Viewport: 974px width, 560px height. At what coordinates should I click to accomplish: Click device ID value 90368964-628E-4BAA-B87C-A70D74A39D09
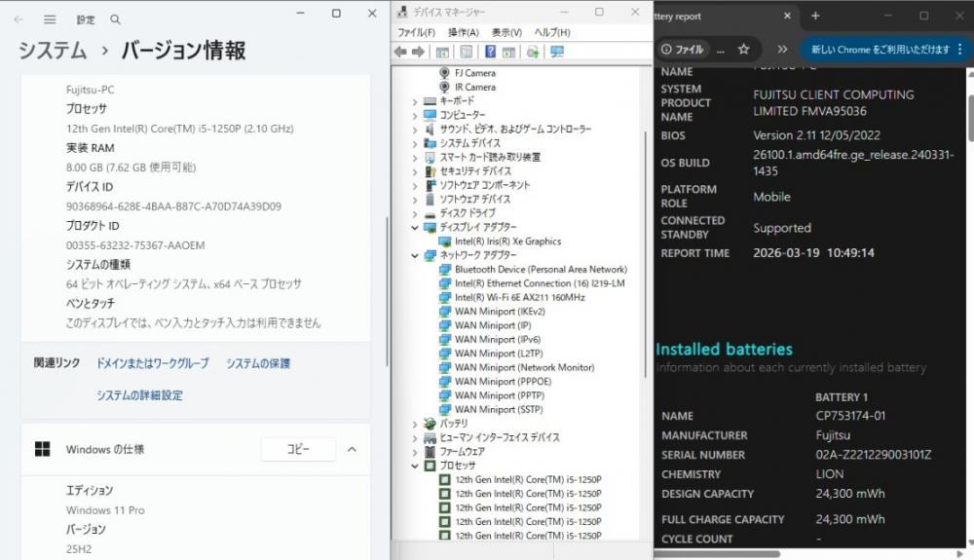(x=174, y=206)
